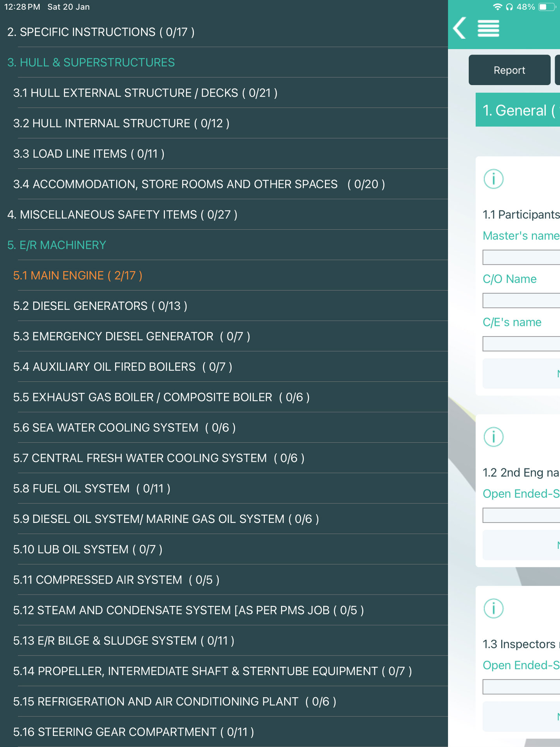
Task: Click the Master's name input field
Action: click(x=521, y=257)
